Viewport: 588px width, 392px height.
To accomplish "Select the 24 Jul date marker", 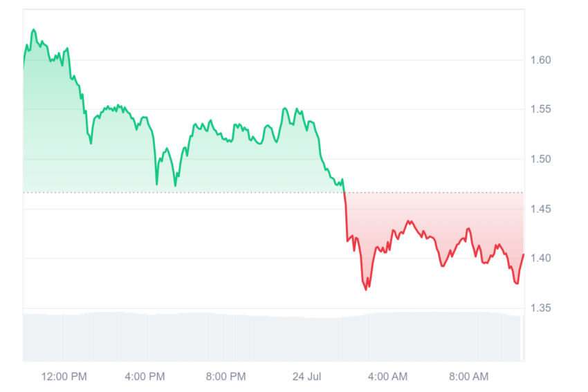I will click(x=306, y=376).
